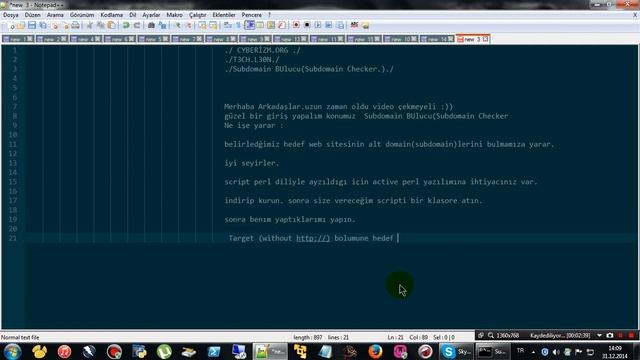
Task: Open the Pencere menu
Action: click(251, 15)
